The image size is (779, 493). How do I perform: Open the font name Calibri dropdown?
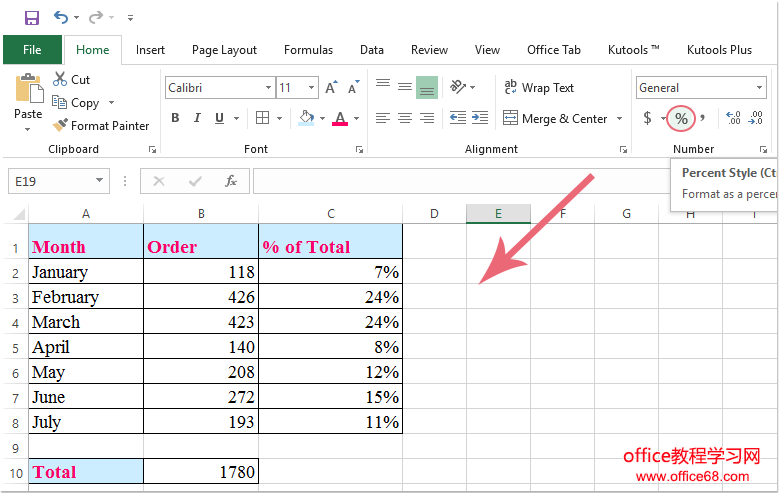click(x=268, y=88)
